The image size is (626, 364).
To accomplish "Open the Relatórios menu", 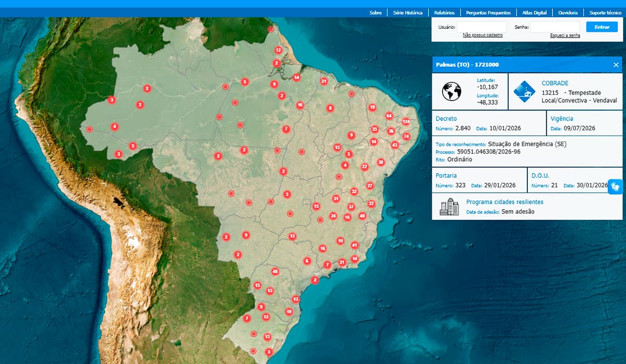I will (x=444, y=13).
